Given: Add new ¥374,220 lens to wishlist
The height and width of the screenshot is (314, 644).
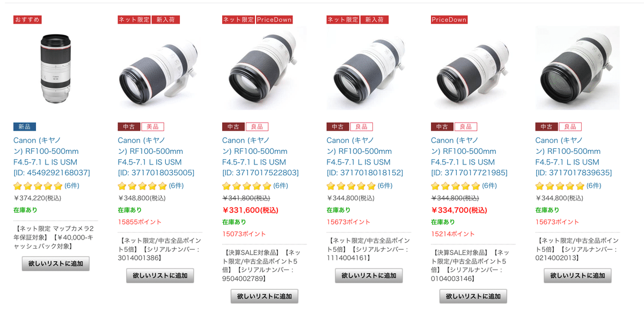Looking at the screenshot, I should (56, 264).
